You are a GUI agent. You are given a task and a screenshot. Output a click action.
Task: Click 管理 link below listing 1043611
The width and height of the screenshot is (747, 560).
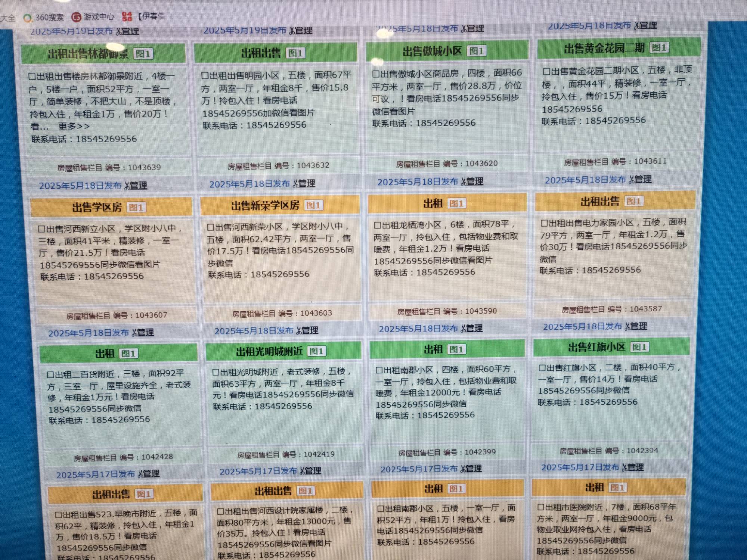pyautogui.click(x=640, y=180)
